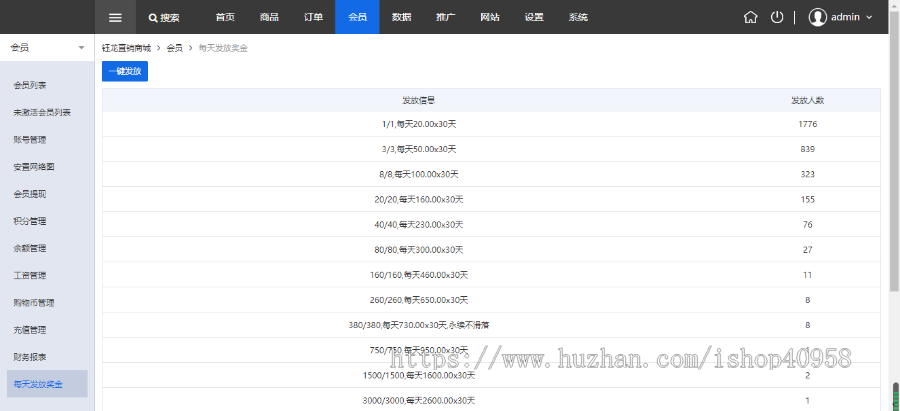Image resolution: width=900 pixels, height=411 pixels.
Task: Expand the 会员 sidebar dropdown arrow
Action: (x=81, y=48)
